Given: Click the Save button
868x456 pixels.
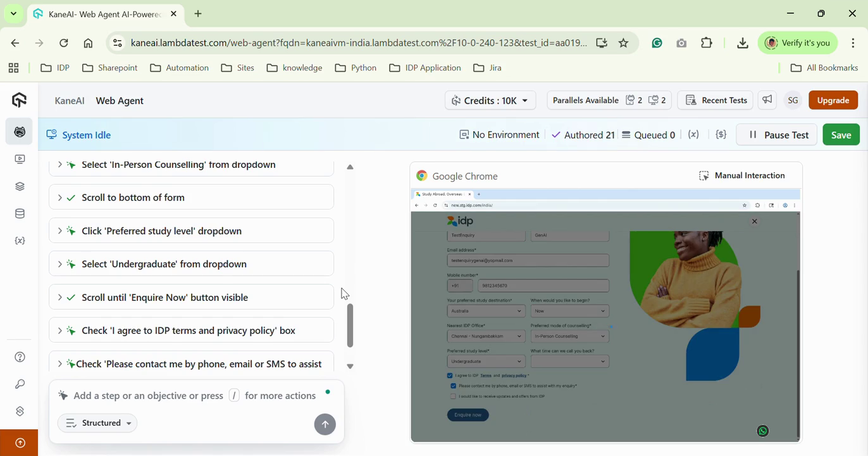Looking at the screenshot, I should click(841, 135).
